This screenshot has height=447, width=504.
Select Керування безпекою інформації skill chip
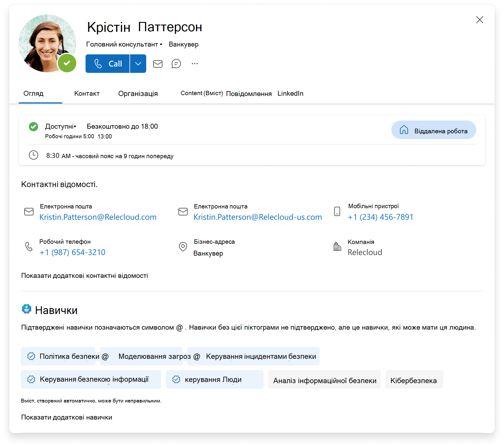(x=91, y=379)
